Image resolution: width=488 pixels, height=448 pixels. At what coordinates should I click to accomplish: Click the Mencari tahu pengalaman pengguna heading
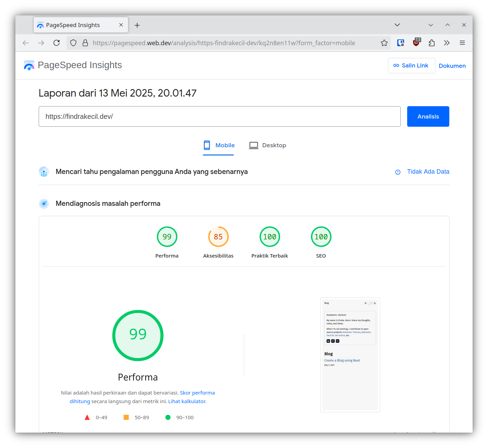152,172
